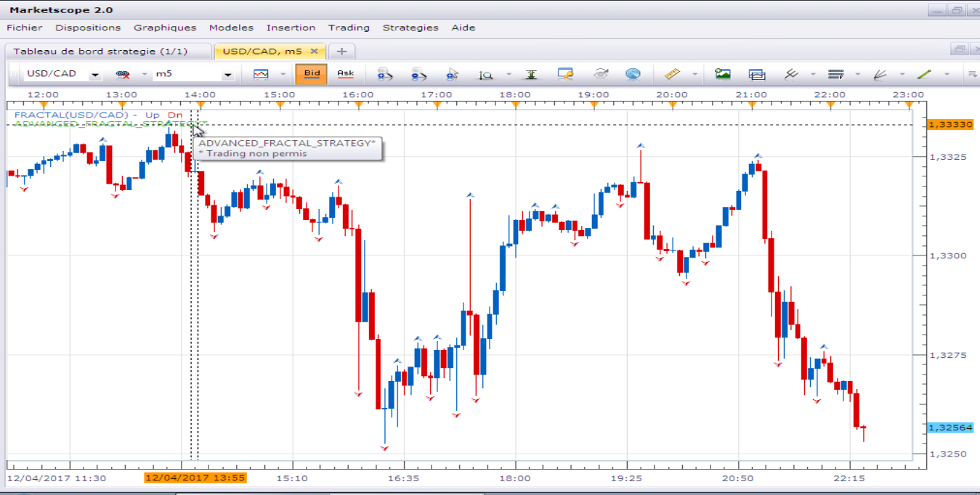Click the orange marker below 21:00

(x=751, y=105)
